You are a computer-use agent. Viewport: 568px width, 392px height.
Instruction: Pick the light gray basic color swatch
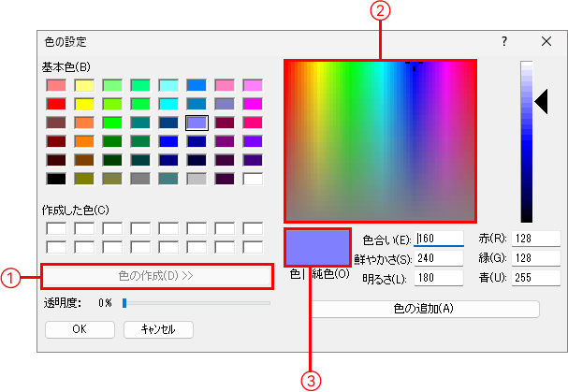197,178
